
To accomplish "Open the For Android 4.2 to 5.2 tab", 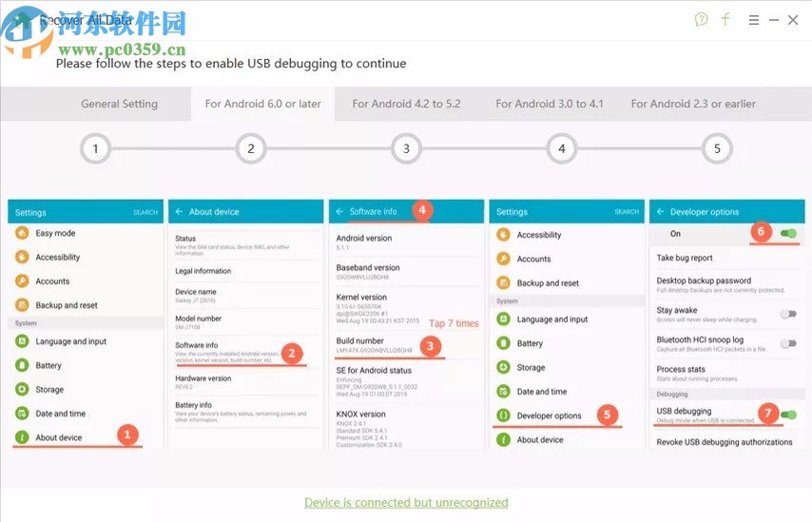I will click(407, 104).
